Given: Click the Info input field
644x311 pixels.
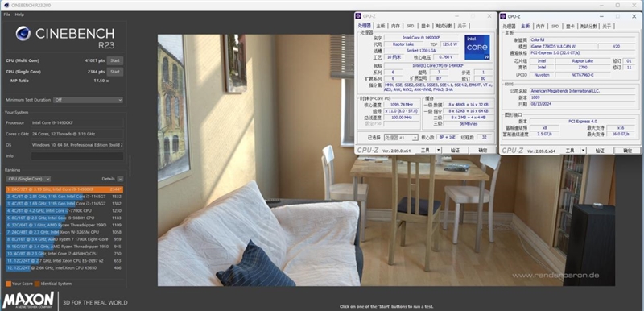Looking at the screenshot, I should [77, 156].
